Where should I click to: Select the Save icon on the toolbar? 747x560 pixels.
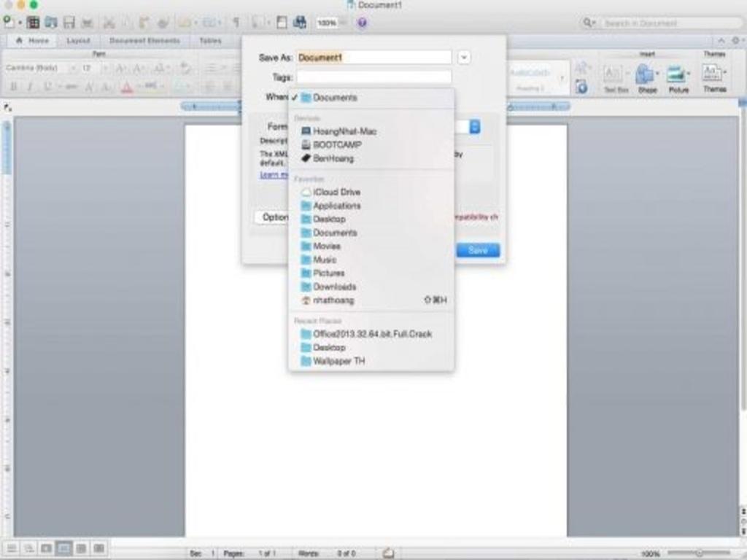[69, 22]
